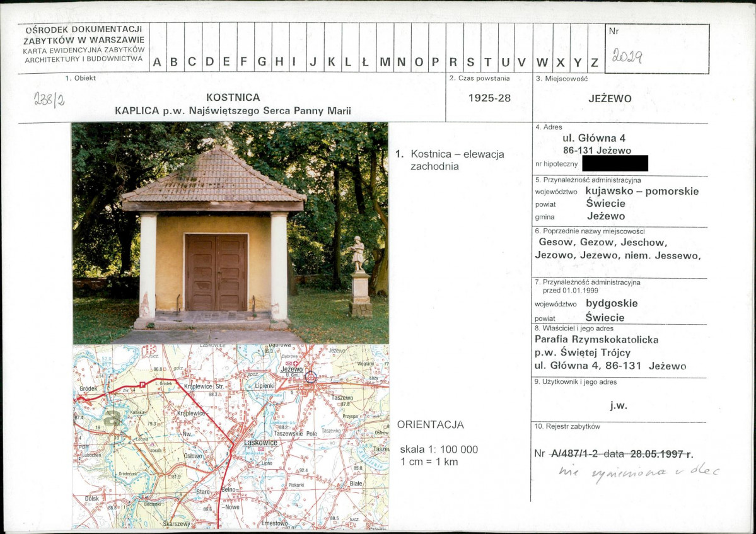This screenshot has width=756, height=534.
Task: Select the letter M cell in the alphabet row
Action: point(385,48)
